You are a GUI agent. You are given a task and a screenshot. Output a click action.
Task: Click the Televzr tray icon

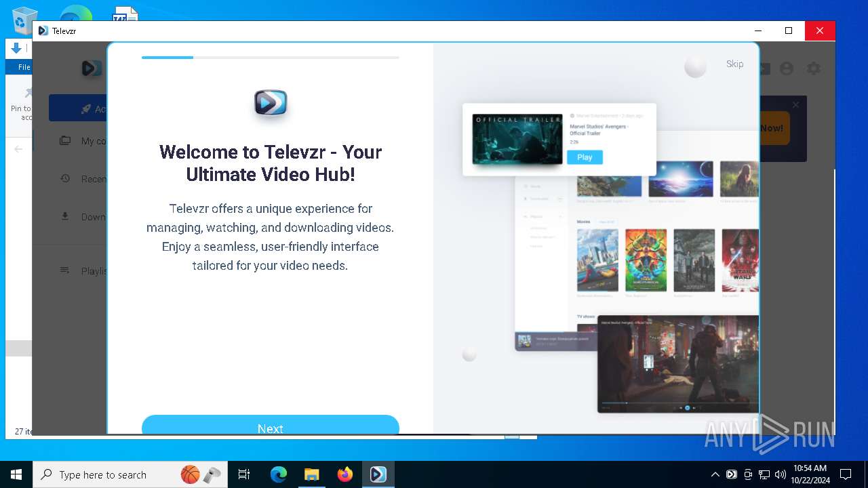[x=732, y=474]
